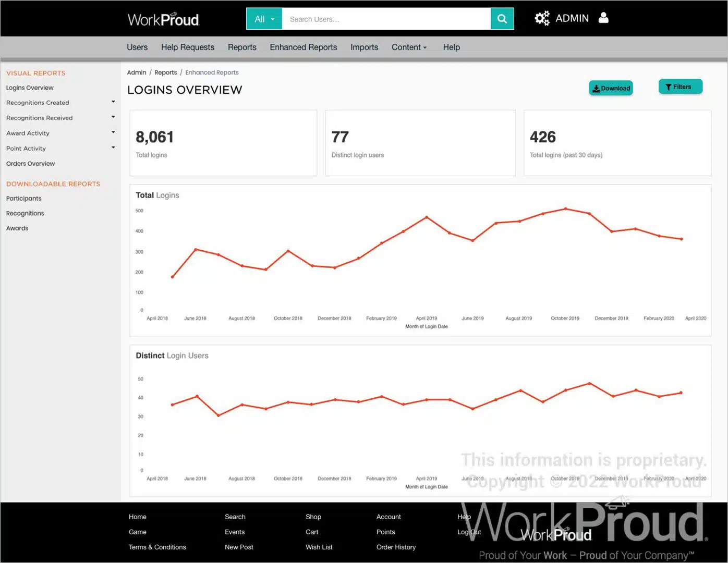728x563 pixels.
Task: Select Orders Overview in sidebar
Action: (x=30, y=164)
